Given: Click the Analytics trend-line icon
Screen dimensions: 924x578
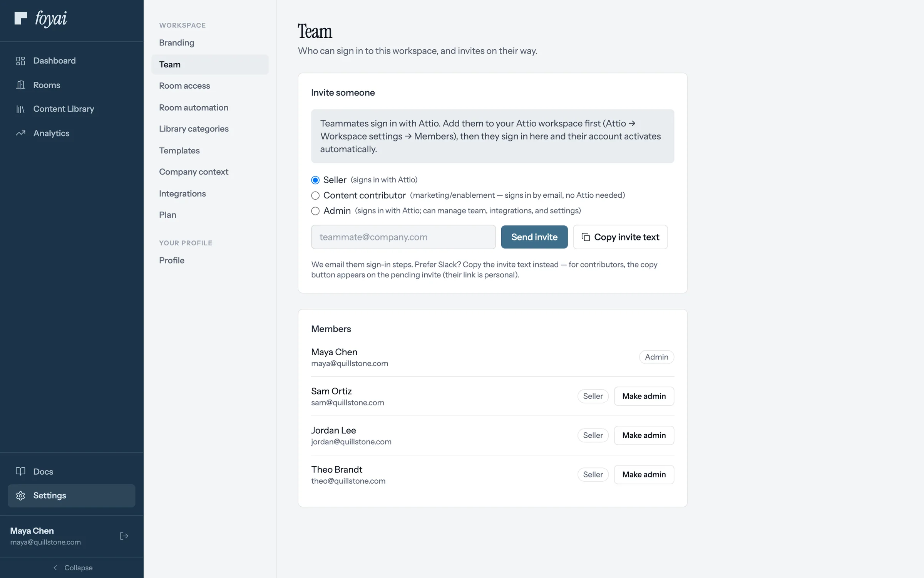Looking at the screenshot, I should 20,133.
